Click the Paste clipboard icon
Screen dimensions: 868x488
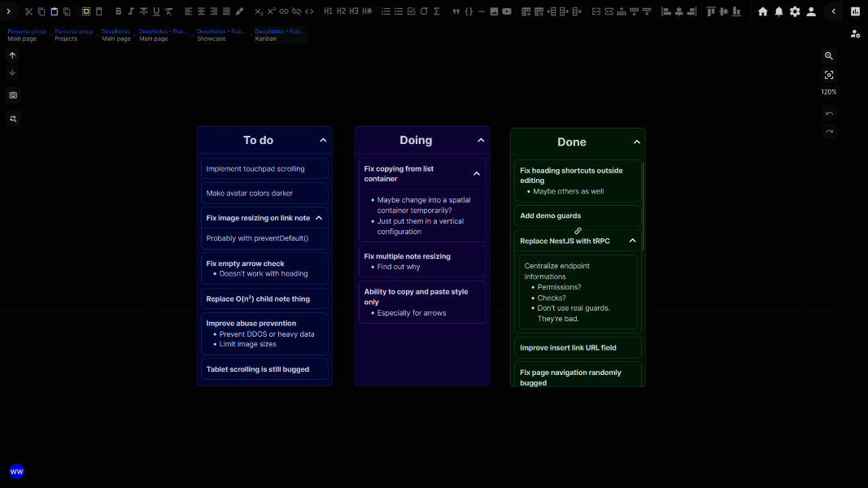(55, 11)
